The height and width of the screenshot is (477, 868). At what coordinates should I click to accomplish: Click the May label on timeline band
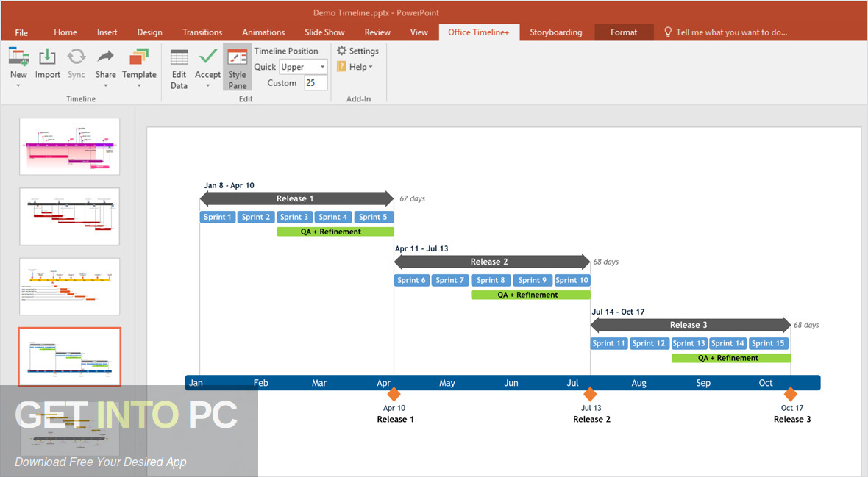[x=447, y=383]
